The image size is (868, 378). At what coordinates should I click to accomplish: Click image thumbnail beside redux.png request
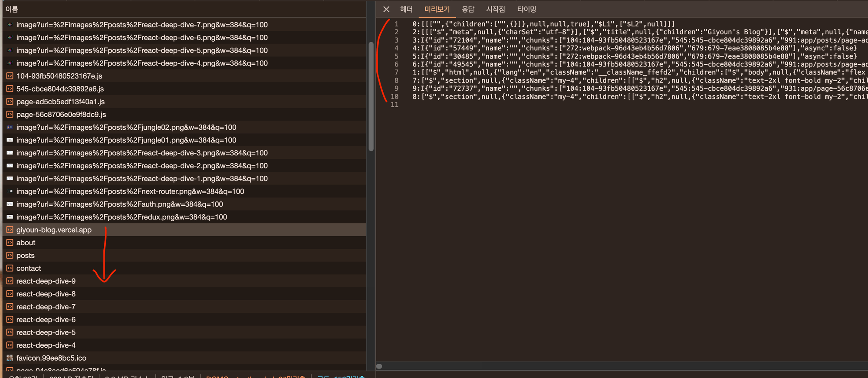(x=10, y=217)
